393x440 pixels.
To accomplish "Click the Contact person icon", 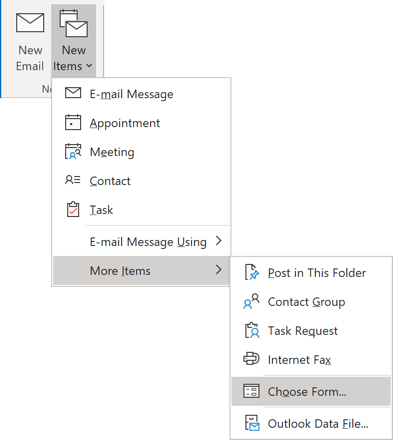I will 73,180.
